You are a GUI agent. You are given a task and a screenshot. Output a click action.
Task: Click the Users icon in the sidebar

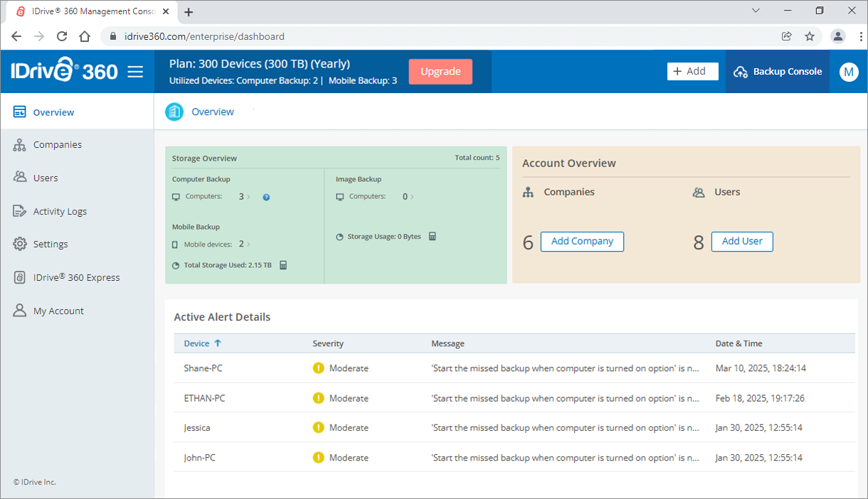pos(19,178)
